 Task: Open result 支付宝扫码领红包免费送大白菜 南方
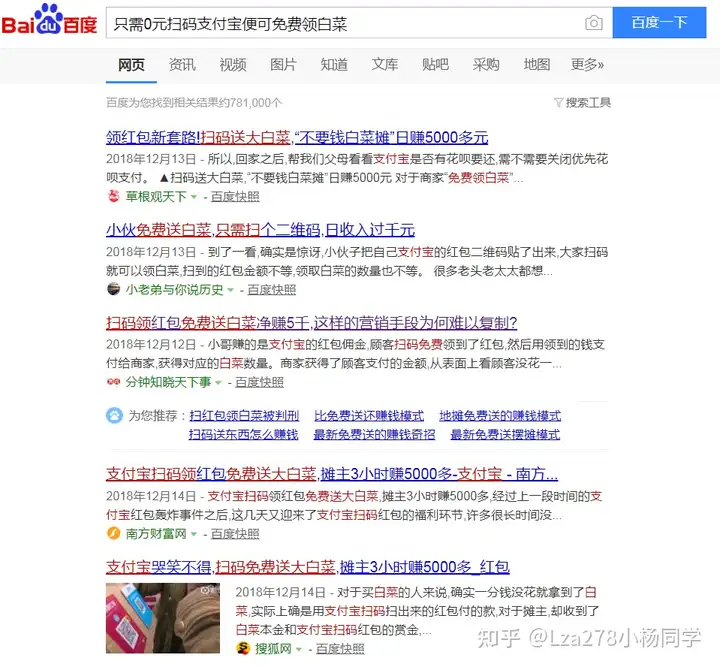coord(332,474)
